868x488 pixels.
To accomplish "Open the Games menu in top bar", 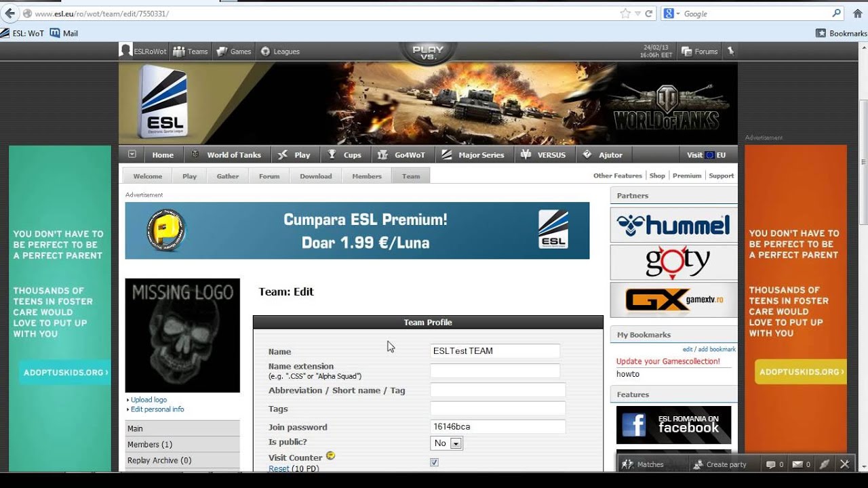I will coord(234,51).
